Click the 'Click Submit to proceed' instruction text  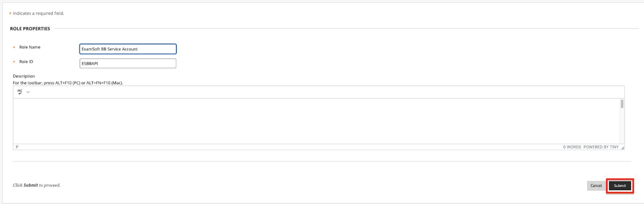tap(37, 185)
